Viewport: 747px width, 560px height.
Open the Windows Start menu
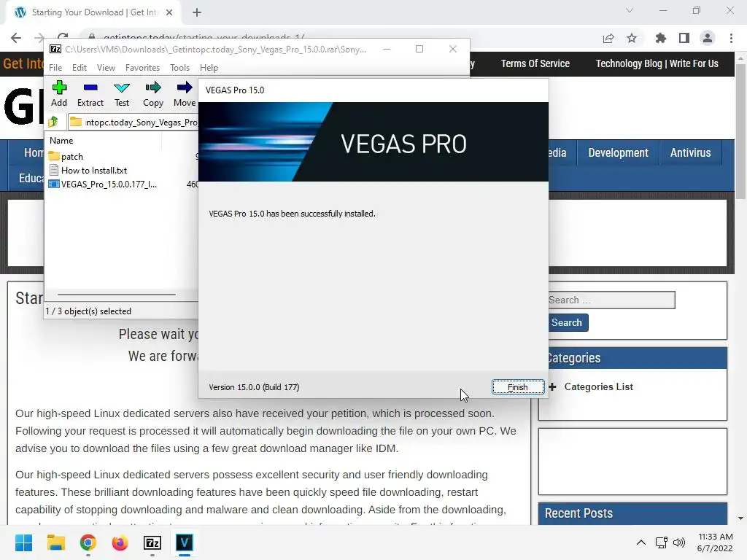click(23, 542)
